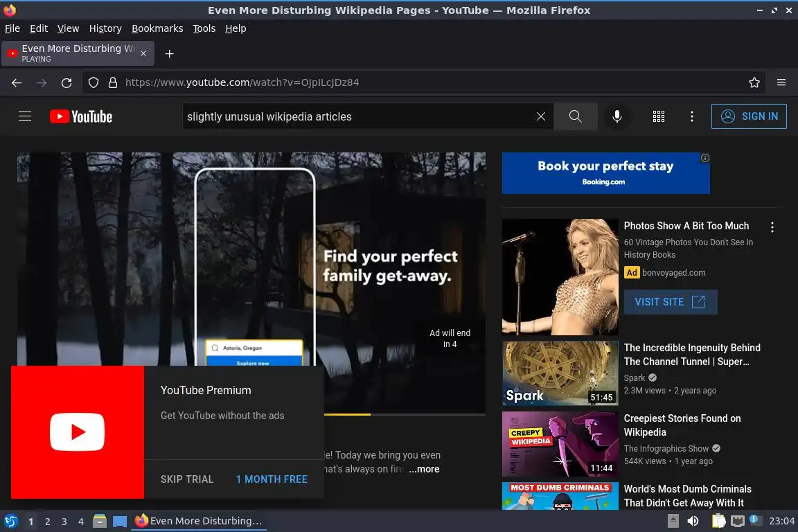The height and width of the screenshot is (532, 798).
Task: Clear the search box with the X icon
Action: point(541,116)
